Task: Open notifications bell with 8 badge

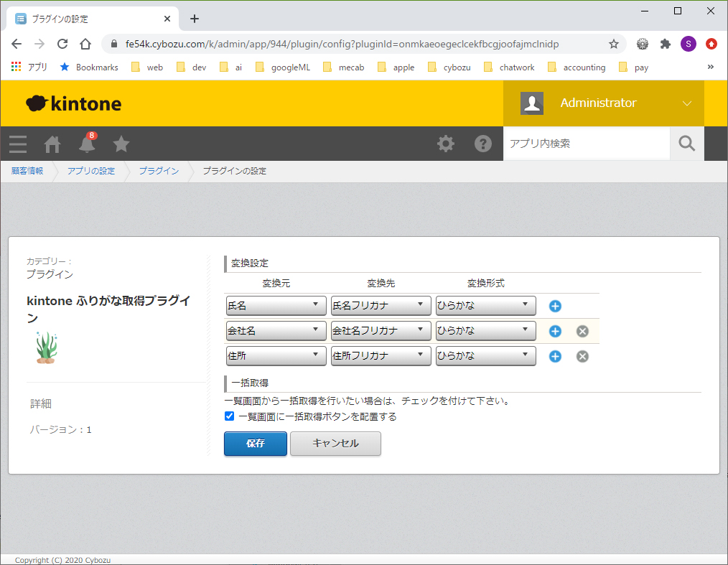Action: [88, 143]
